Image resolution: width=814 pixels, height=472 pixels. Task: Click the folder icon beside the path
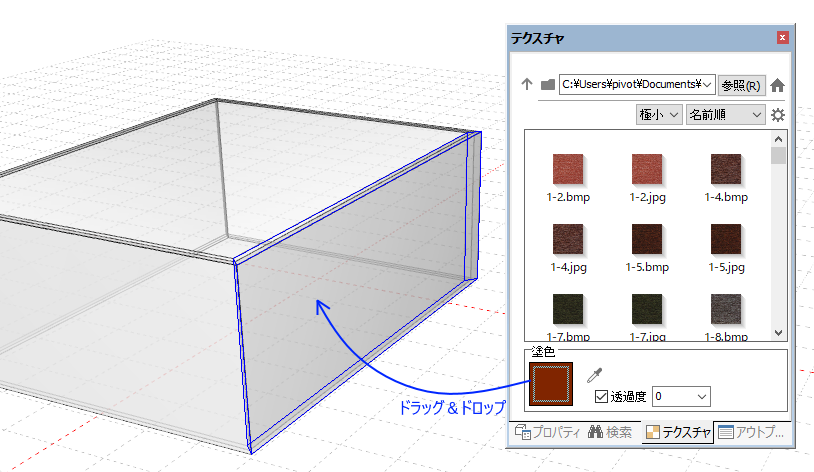coord(547,85)
